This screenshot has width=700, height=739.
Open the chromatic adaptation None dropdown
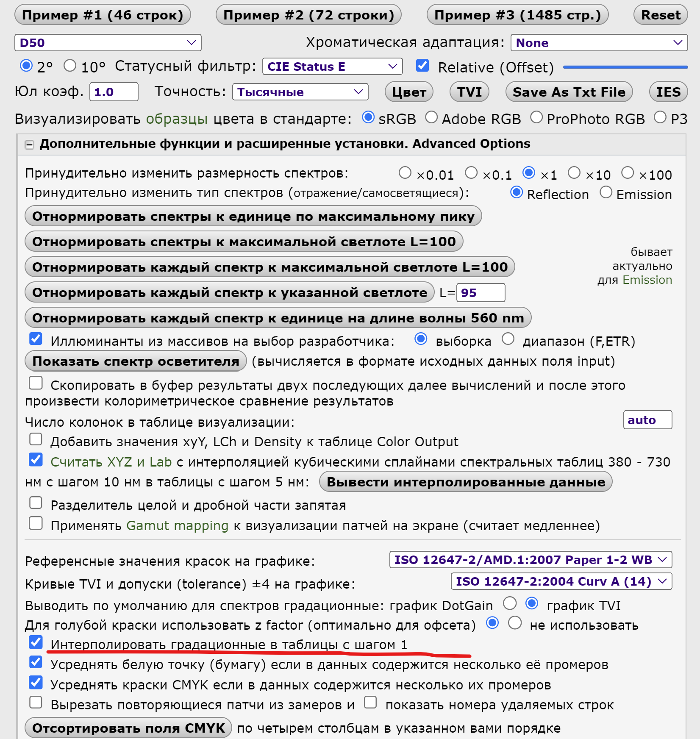[x=599, y=43]
